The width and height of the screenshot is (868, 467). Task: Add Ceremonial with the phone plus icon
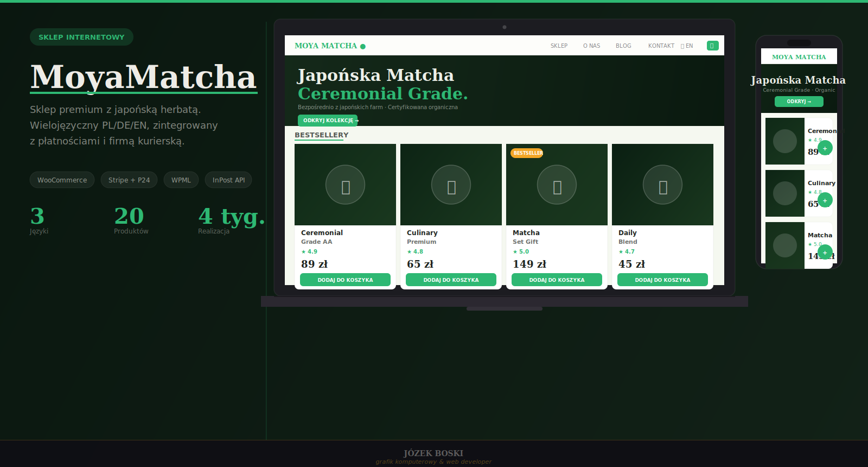pyautogui.click(x=825, y=148)
